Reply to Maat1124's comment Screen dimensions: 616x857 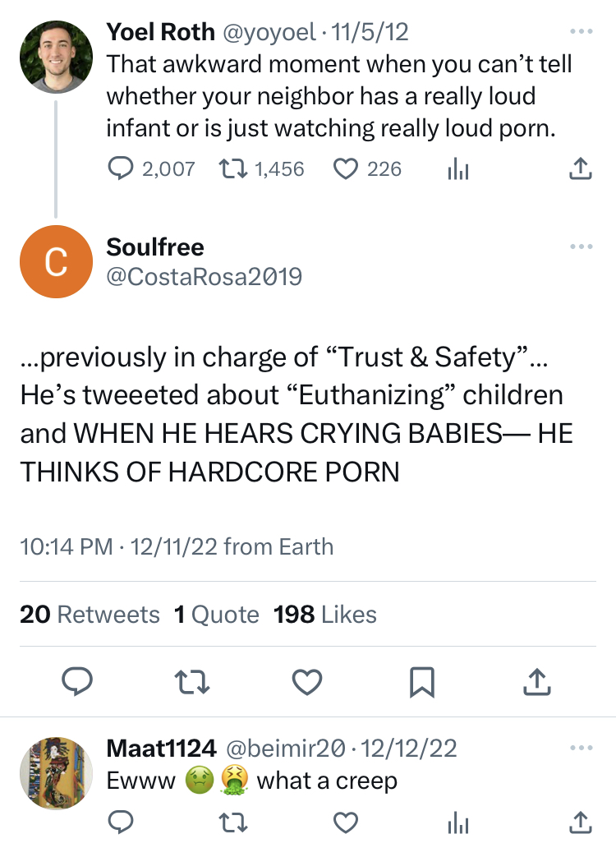pos(121,821)
